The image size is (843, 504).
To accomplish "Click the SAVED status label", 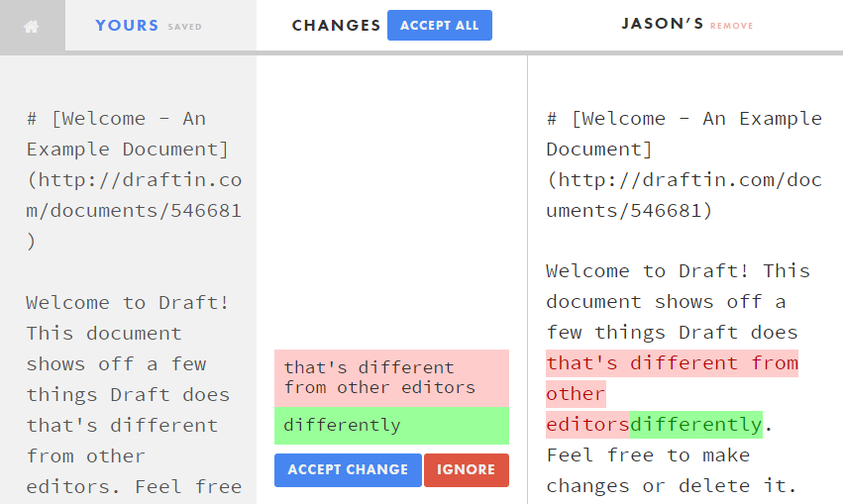I will pos(184,27).
